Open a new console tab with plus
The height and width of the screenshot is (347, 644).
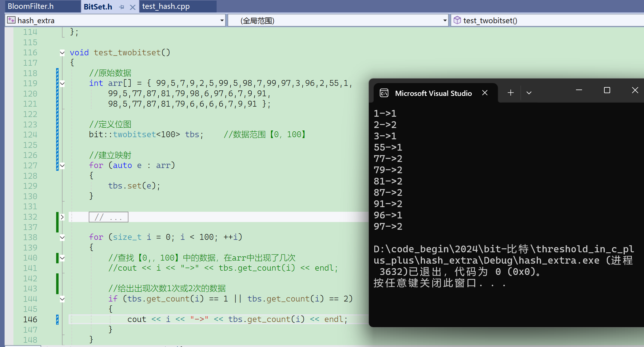[510, 93]
